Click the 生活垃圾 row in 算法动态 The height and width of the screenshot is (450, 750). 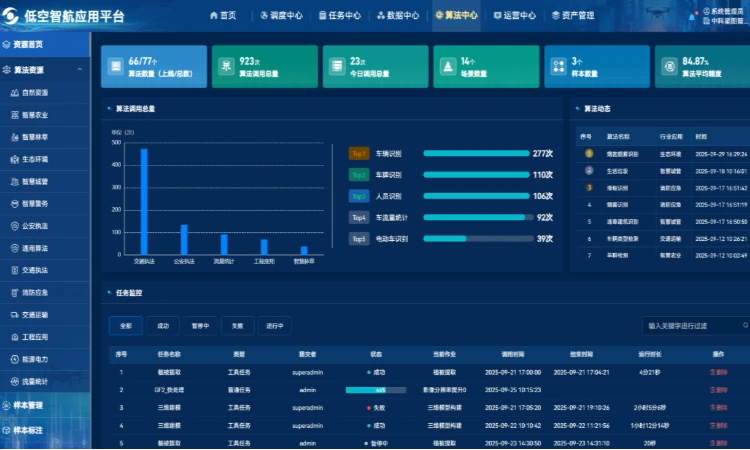[x=662, y=171]
